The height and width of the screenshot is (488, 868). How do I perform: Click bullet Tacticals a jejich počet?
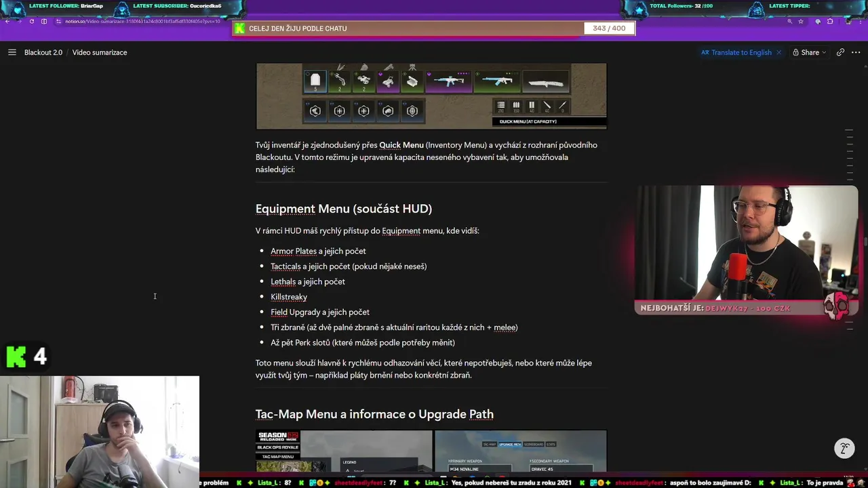[349, 266]
